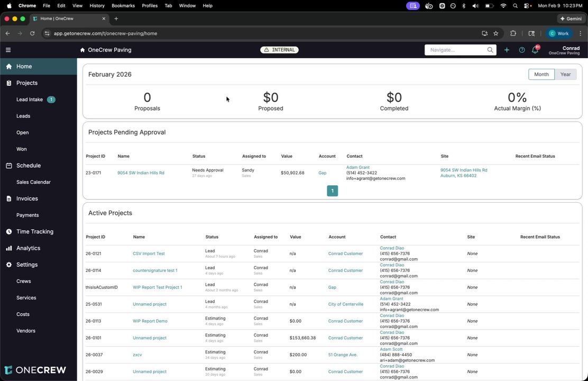Open Crews under Settings

(x=24, y=281)
